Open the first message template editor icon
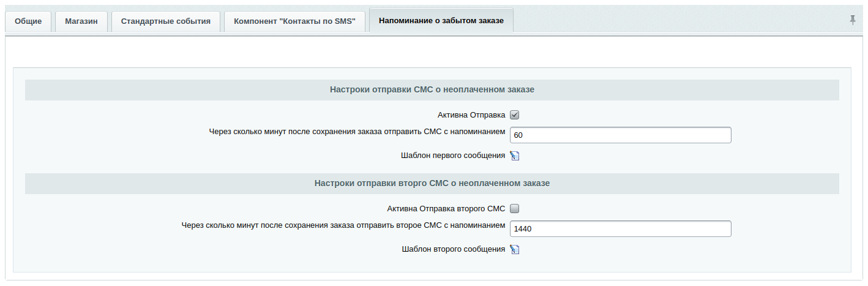Image resolution: width=868 pixels, height=286 pixels. click(514, 156)
